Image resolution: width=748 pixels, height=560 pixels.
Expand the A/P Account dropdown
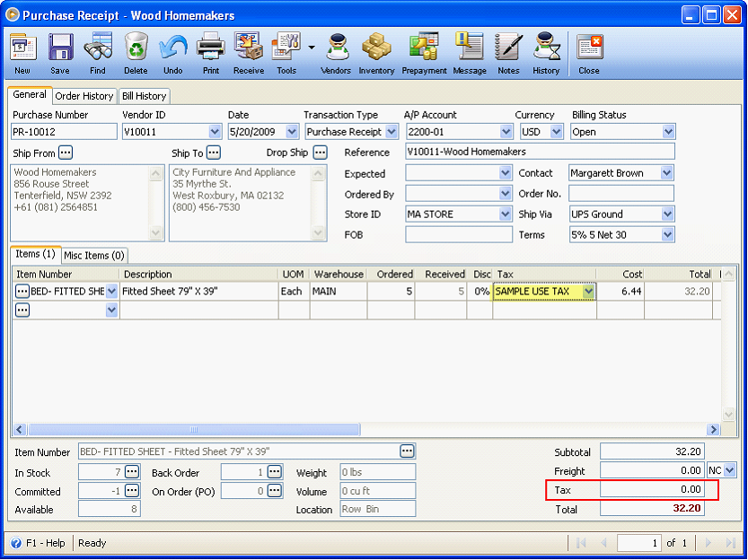pyautogui.click(x=506, y=132)
